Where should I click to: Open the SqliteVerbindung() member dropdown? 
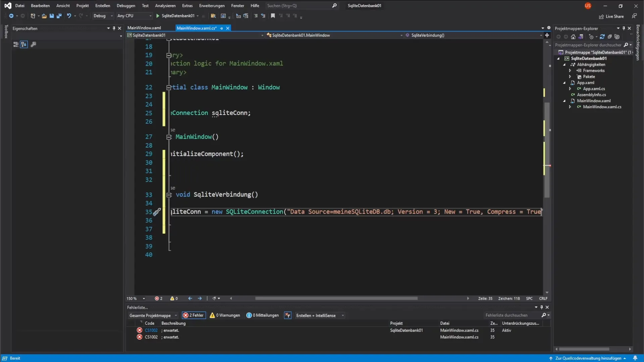[474, 35]
